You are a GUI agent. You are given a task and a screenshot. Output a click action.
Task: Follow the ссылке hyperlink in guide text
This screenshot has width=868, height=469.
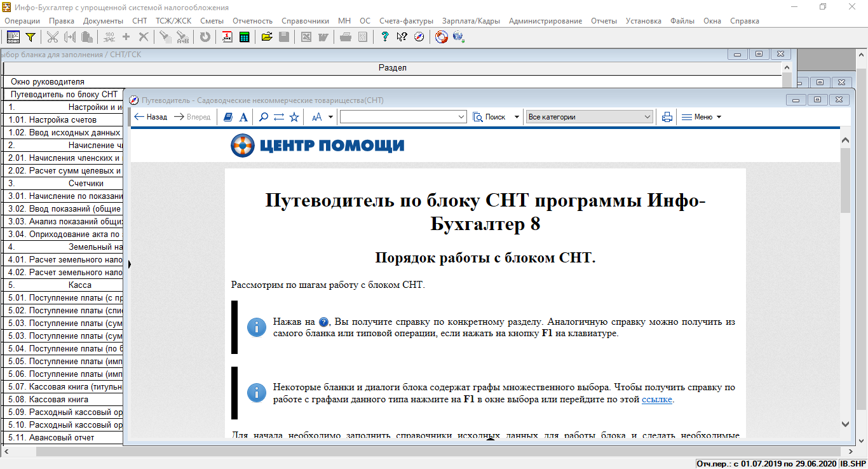657,400
